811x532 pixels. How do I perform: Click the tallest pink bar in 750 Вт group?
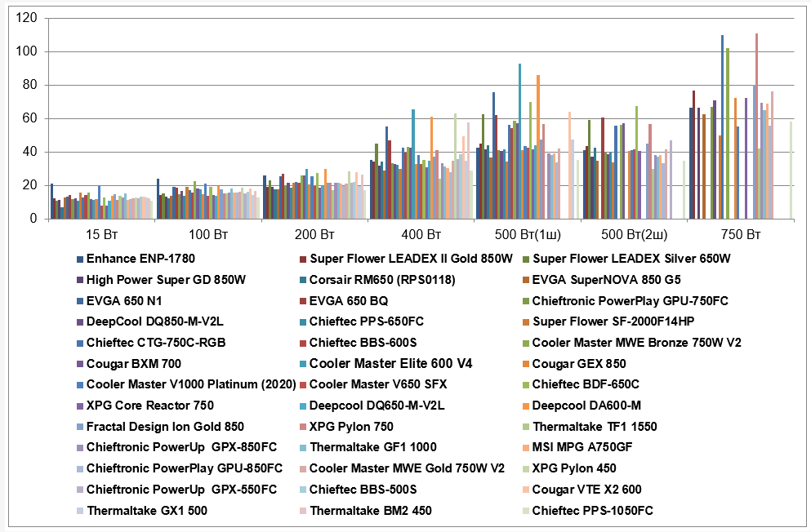(x=757, y=126)
